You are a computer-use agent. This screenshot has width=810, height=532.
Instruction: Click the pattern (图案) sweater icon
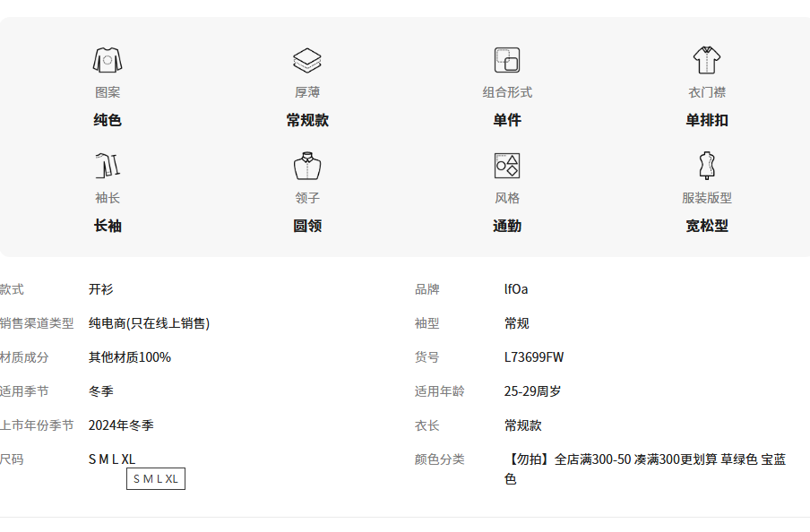tap(108, 60)
